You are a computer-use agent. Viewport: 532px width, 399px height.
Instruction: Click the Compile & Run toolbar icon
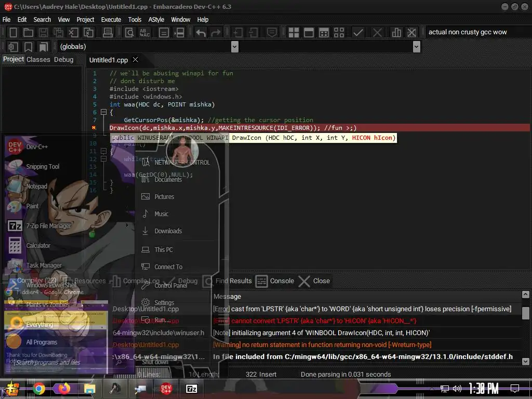pyautogui.click(x=324, y=33)
